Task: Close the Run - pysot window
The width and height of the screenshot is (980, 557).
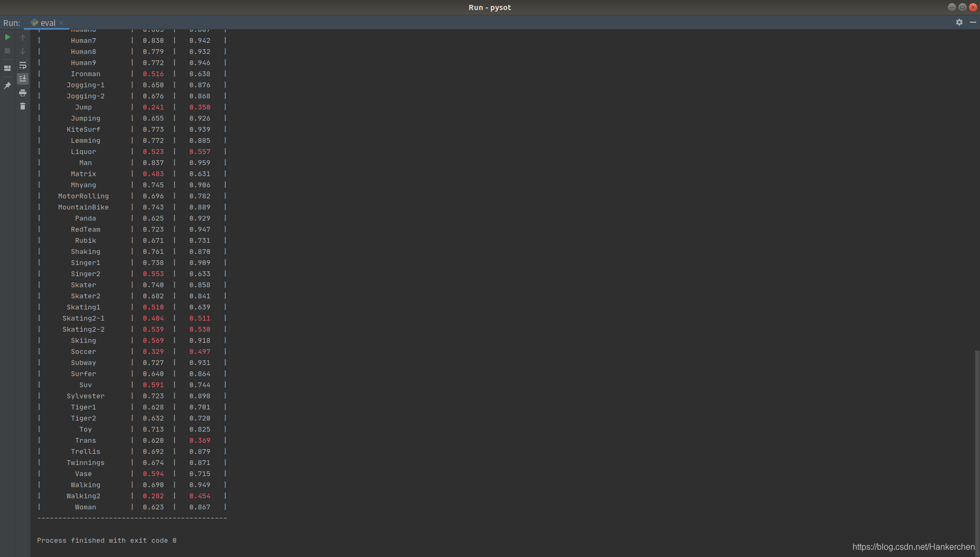Action: [973, 7]
